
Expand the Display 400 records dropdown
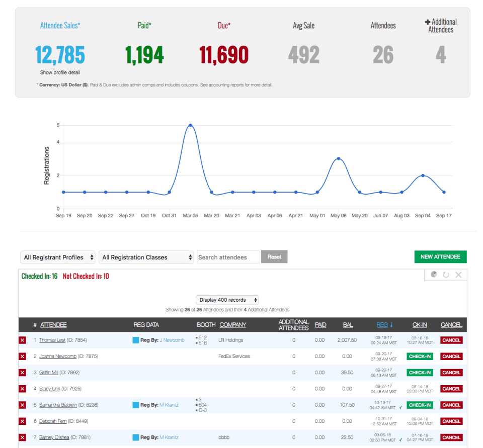tap(227, 300)
